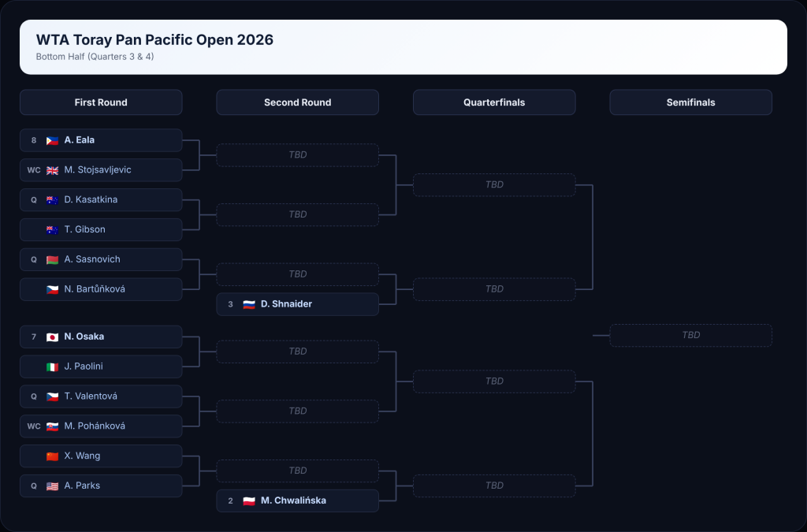The image size is (807, 532).
Task: Select the Quarterfinals column header
Action: pyautogui.click(x=494, y=102)
